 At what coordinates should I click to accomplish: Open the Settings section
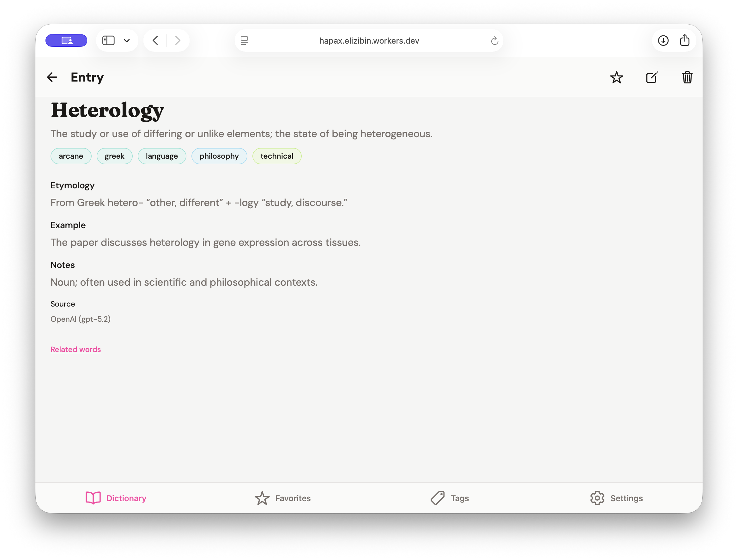click(616, 498)
